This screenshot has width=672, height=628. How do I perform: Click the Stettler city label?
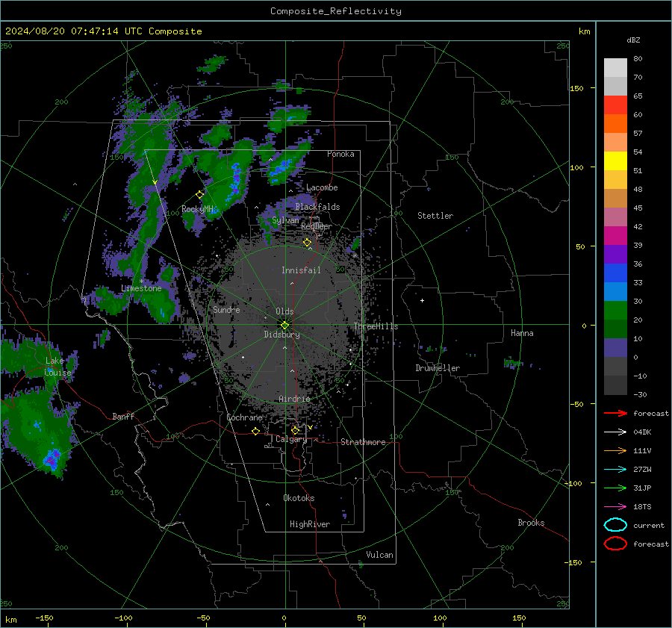tap(435, 216)
